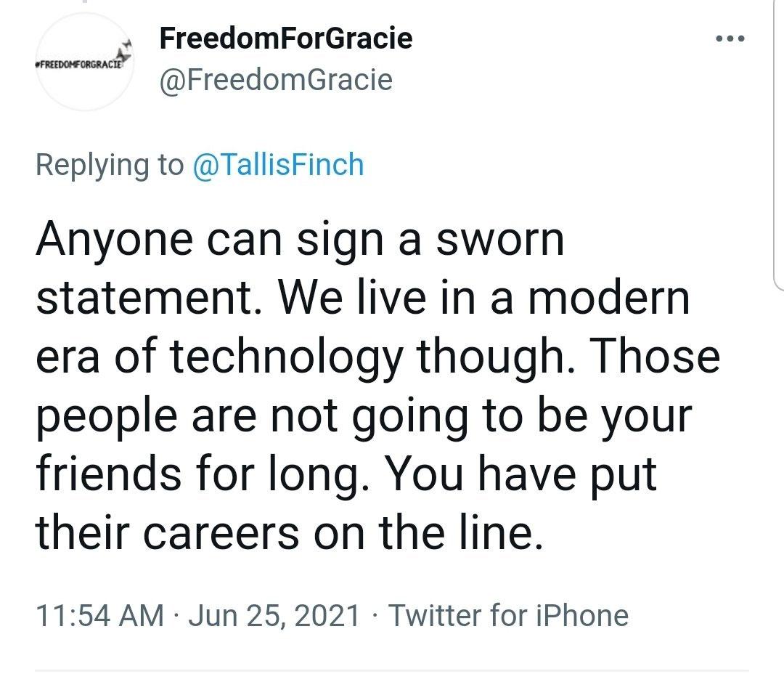Click the butterfly graphic in the avatar

(128, 52)
